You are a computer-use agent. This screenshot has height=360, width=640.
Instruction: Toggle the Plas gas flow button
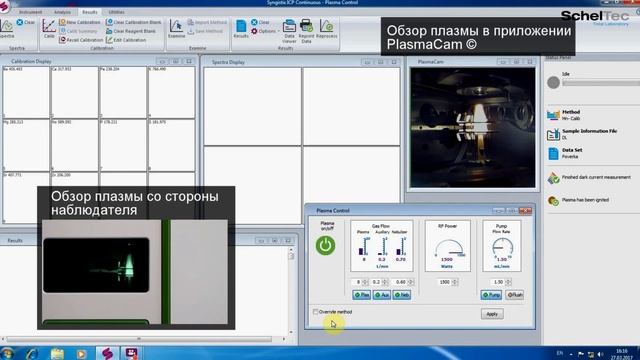(362, 295)
